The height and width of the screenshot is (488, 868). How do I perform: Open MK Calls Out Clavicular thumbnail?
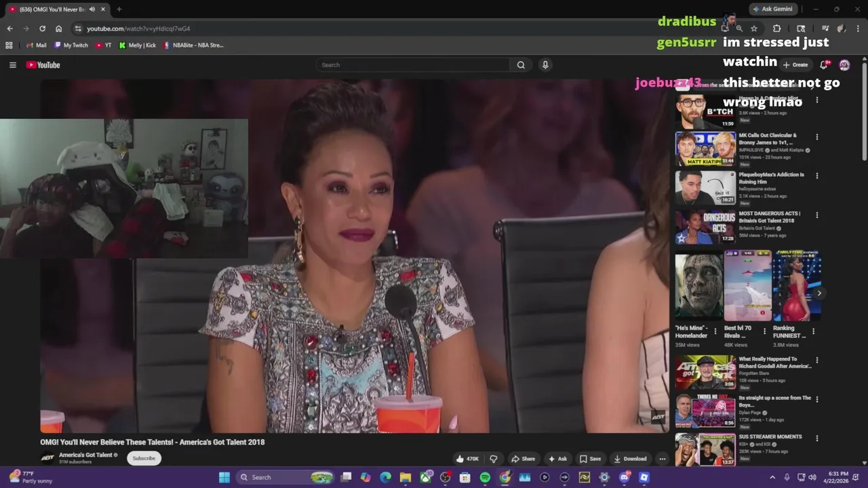[705, 149]
